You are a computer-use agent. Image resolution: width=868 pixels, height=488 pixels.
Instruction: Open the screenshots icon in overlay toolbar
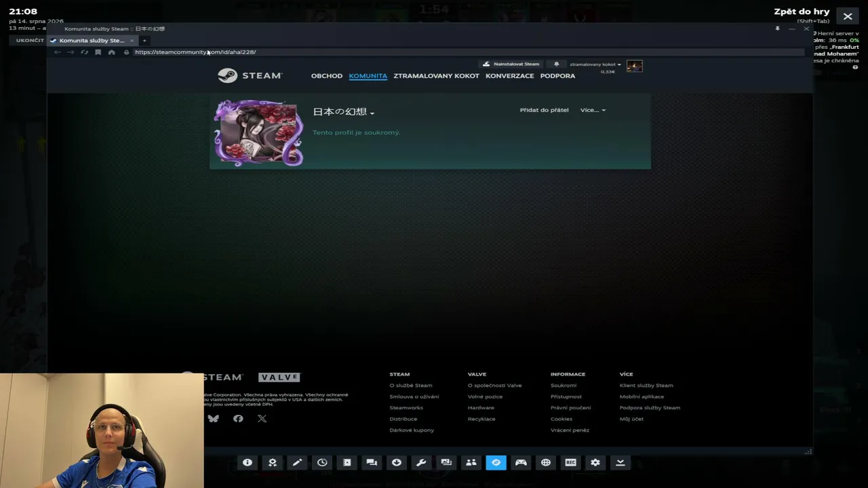tap(446, 462)
